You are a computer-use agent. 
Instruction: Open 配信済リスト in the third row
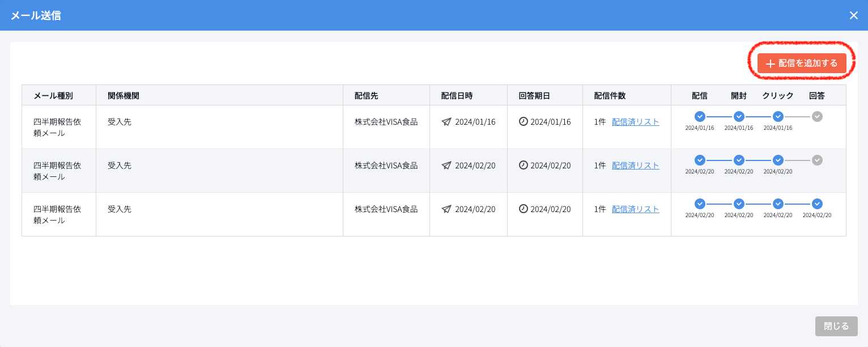click(x=635, y=209)
